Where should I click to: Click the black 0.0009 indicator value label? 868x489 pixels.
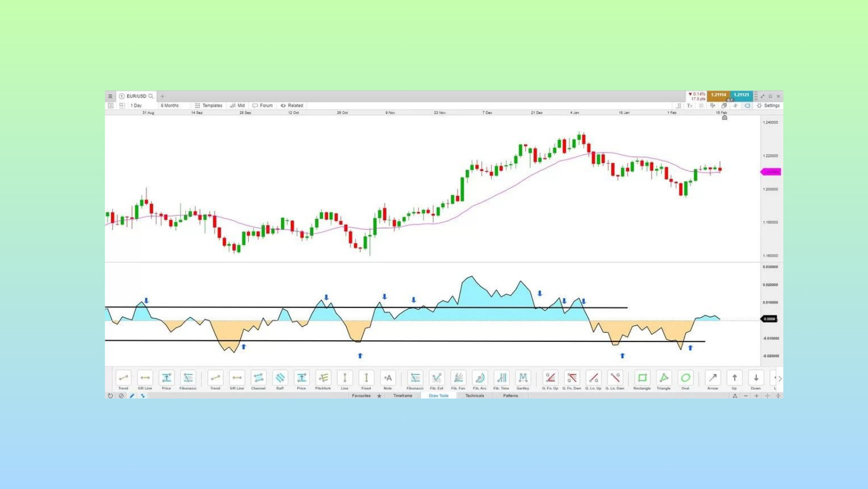click(x=769, y=319)
